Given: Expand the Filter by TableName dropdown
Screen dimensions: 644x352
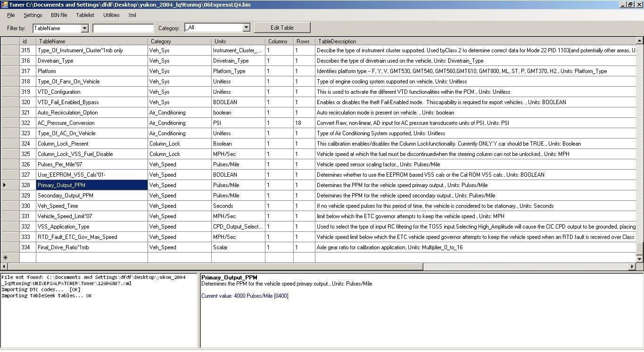Looking at the screenshot, I should (84, 28).
